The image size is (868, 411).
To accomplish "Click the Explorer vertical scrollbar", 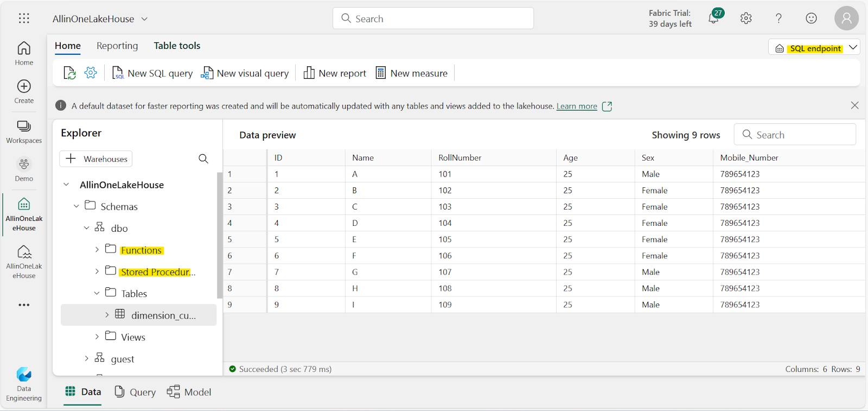I will pos(220,235).
